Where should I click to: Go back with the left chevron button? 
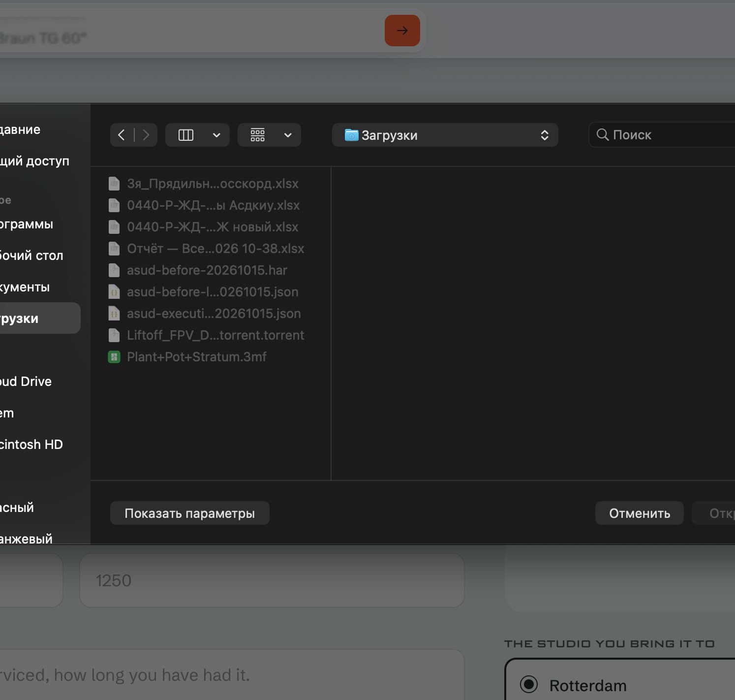(122, 135)
